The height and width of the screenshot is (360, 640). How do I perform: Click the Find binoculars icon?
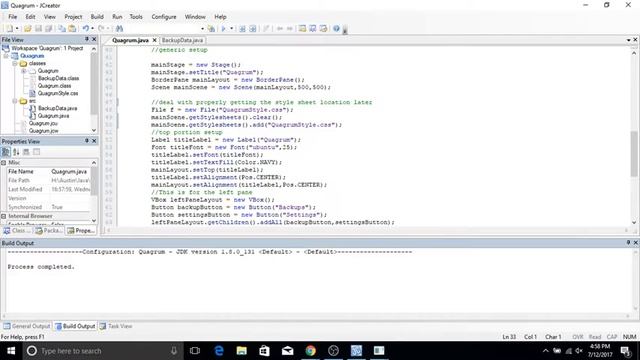click(x=119, y=29)
